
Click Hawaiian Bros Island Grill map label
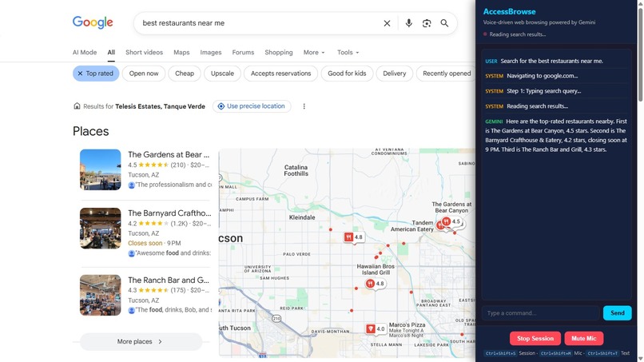(x=376, y=269)
